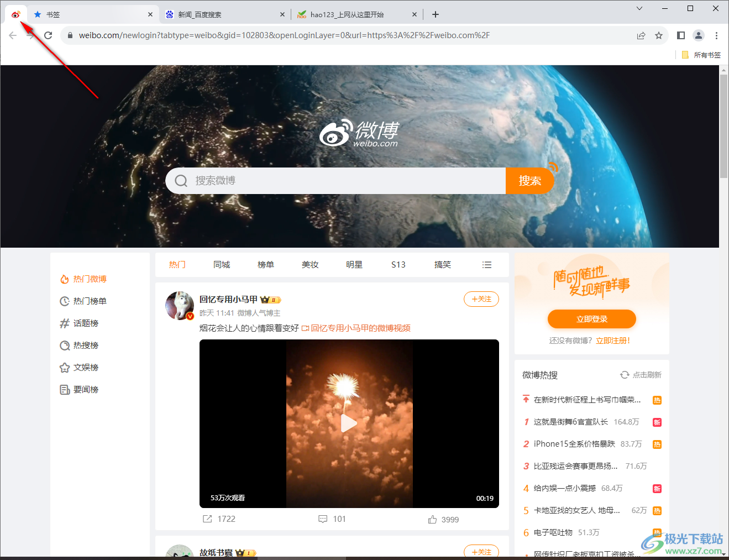The height and width of the screenshot is (560, 729).
Task: Open the Chrome three-dot menu
Action: 716,35
